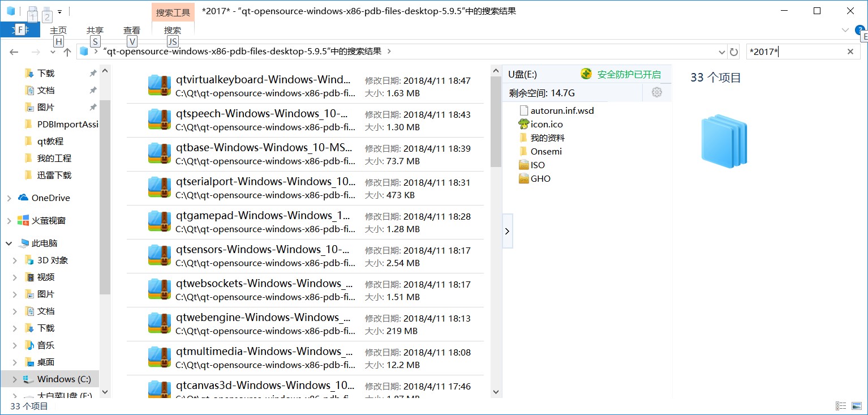868x415 pixels.
Task: Click the qtmultimedia archive file icon
Action: click(x=160, y=357)
